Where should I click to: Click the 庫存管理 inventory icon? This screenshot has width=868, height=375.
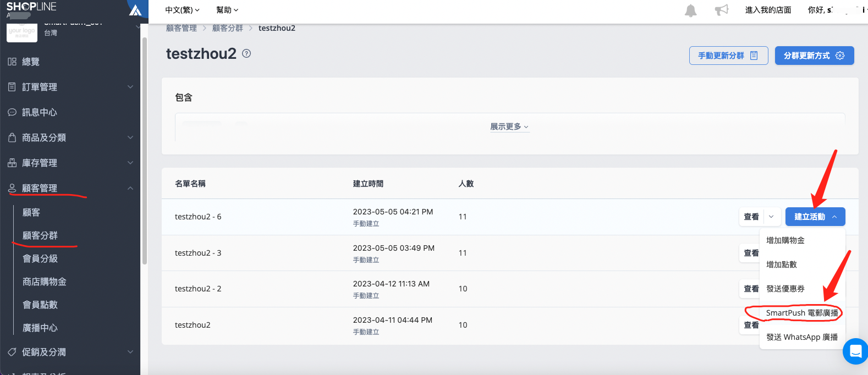point(12,163)
